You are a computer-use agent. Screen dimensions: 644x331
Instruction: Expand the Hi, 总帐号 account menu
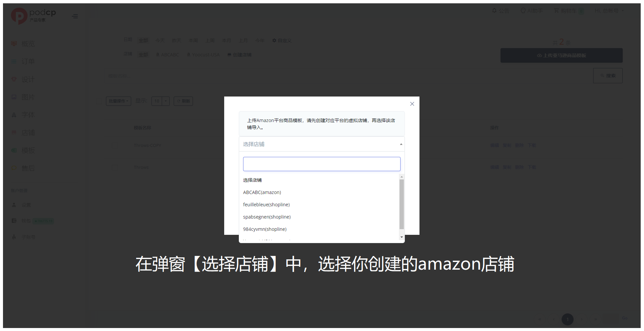609,11
